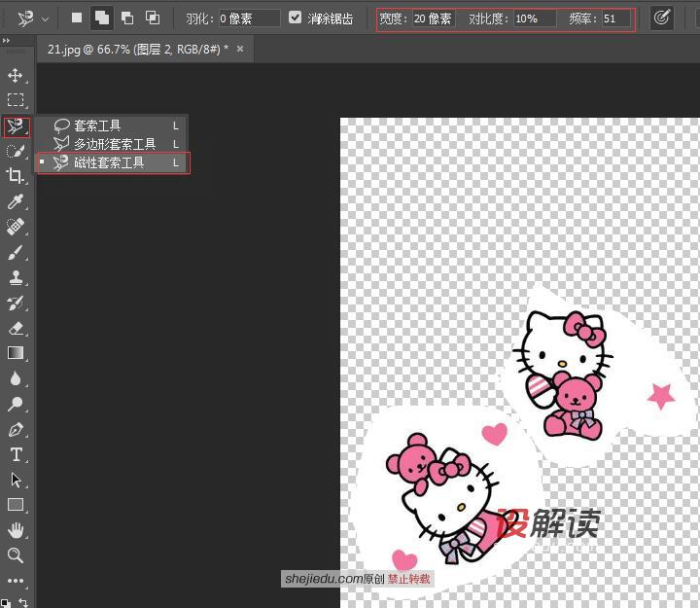Close the 21.jpg document tab
Image resolution: width=700 pixels, height=608 pixels.
tap(240, 49)
